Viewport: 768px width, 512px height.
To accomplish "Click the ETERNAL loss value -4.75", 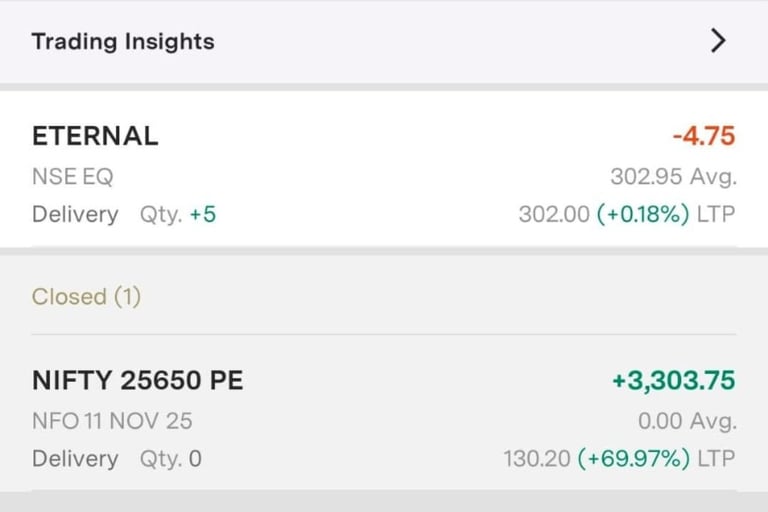I will point(704,136).
